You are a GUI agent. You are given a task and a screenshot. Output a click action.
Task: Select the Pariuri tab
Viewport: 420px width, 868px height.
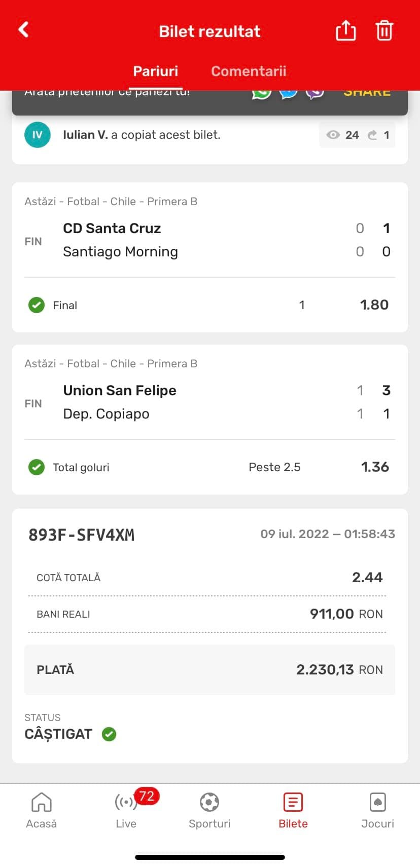pos(155,71)
